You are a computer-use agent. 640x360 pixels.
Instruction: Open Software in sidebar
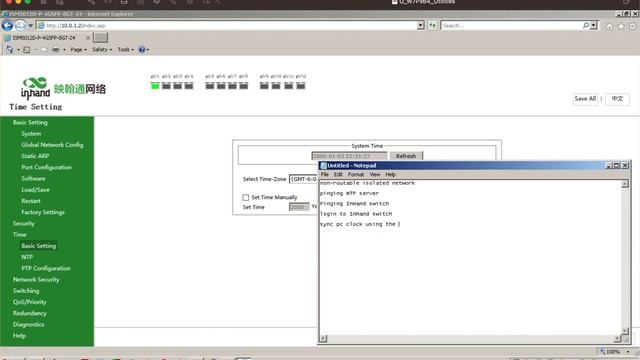click(33, 178)
